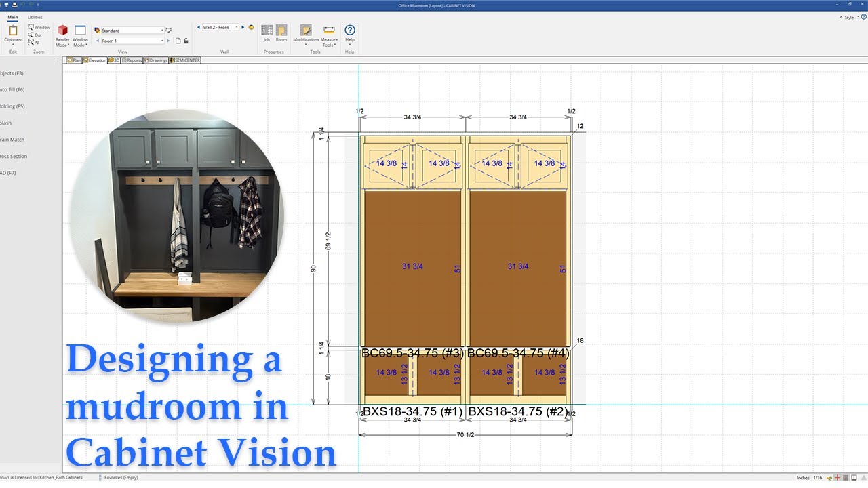Click Zoom All tool

point(34,42)
